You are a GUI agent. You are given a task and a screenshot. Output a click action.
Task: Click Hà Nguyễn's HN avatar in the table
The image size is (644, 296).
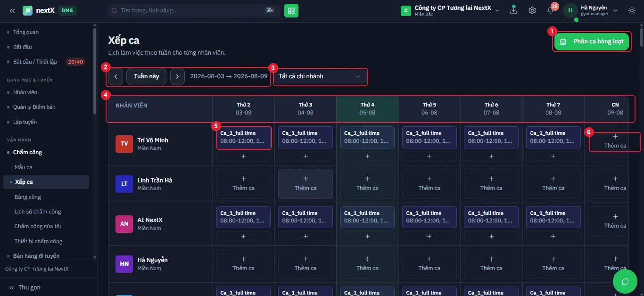pos(124,264)
